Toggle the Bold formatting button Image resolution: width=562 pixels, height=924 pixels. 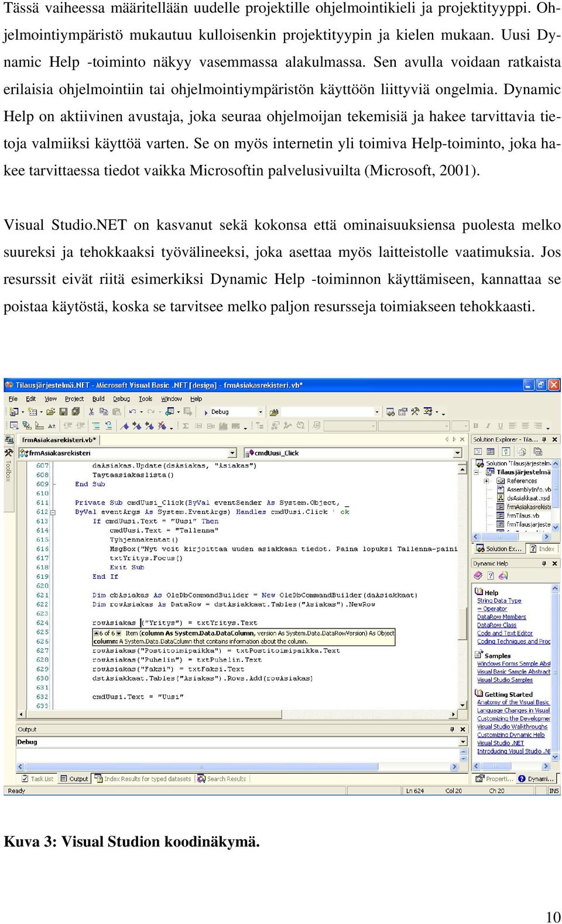click(475, 426)
